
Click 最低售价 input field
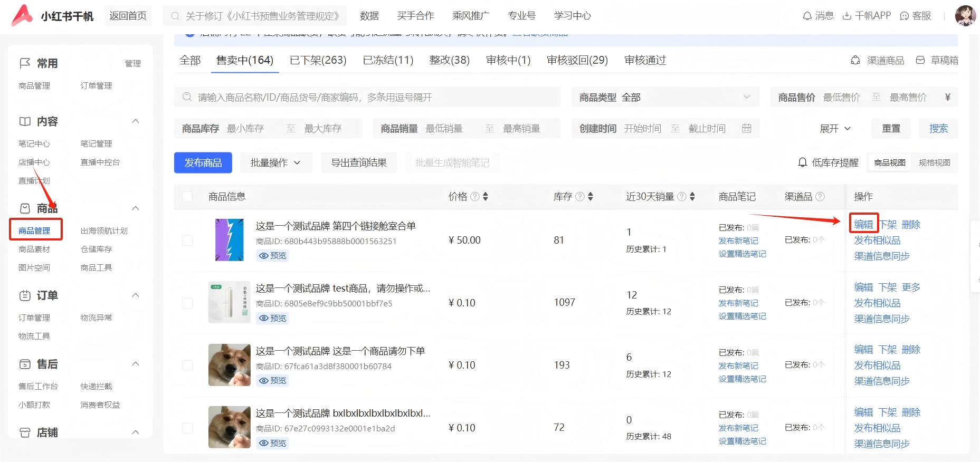[842, 97]
